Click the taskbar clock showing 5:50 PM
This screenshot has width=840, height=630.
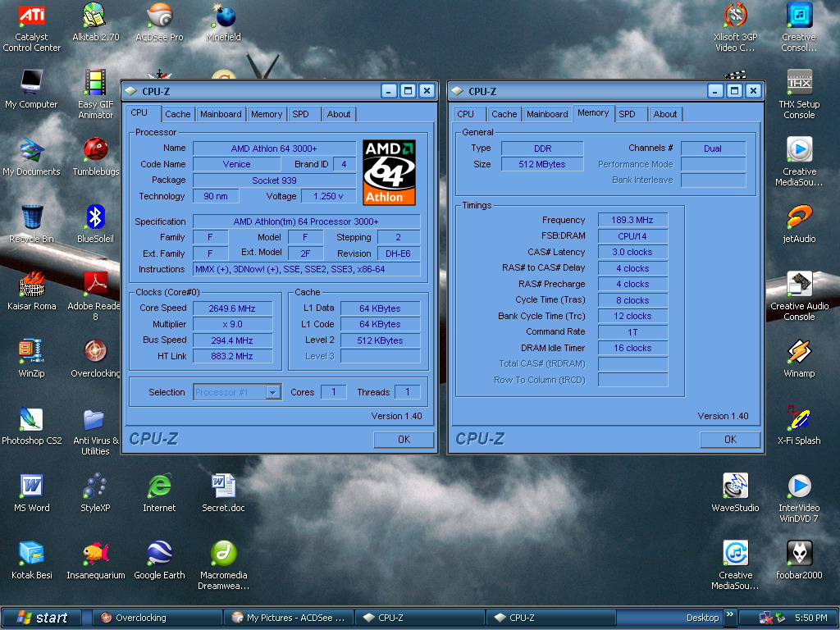tap(811, 618)
